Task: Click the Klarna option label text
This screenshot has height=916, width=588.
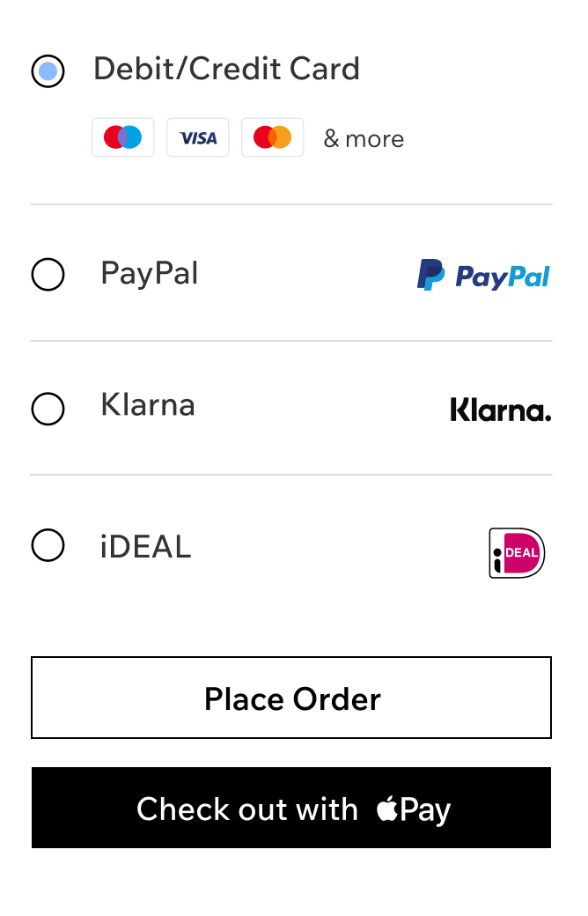Action: [x=148, y=404]
